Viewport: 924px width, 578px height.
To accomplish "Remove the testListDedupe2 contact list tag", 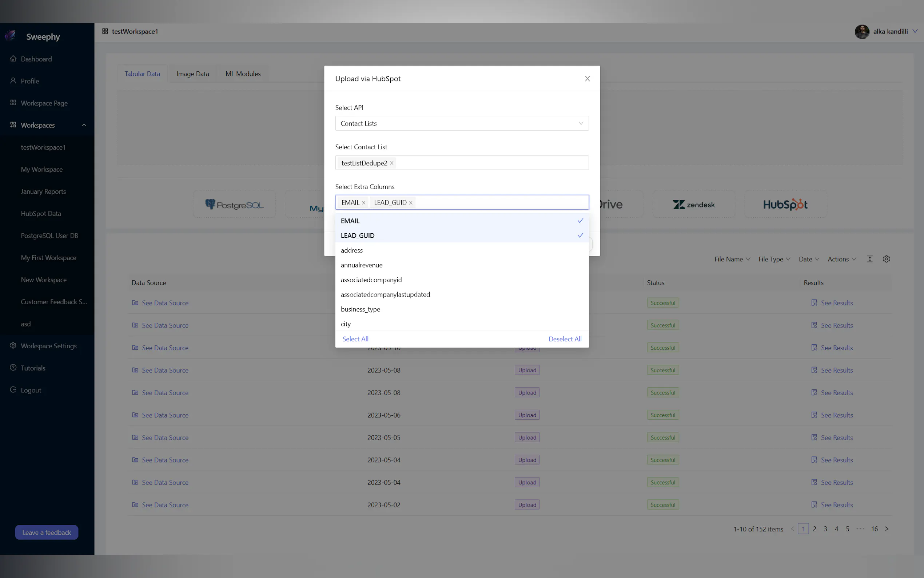I will (x=391, y=163).
